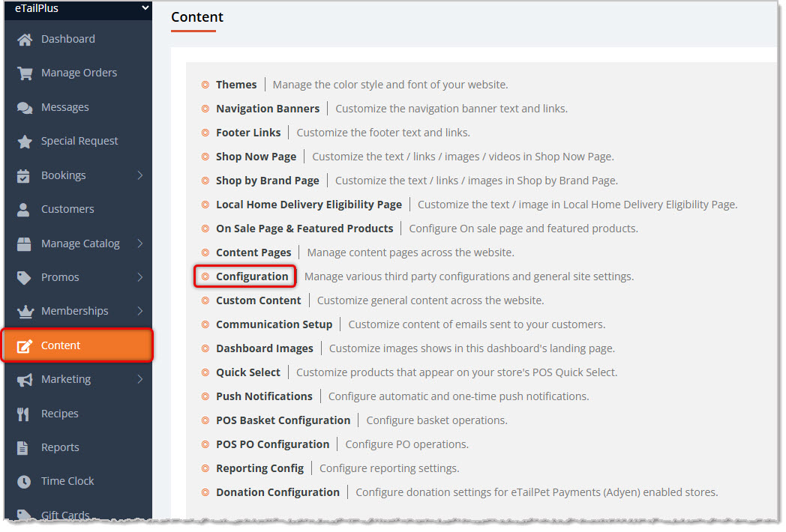Click the Marketing megaphone icon
This screenshot has width=786, height=532.
click(x=25, y=380)
